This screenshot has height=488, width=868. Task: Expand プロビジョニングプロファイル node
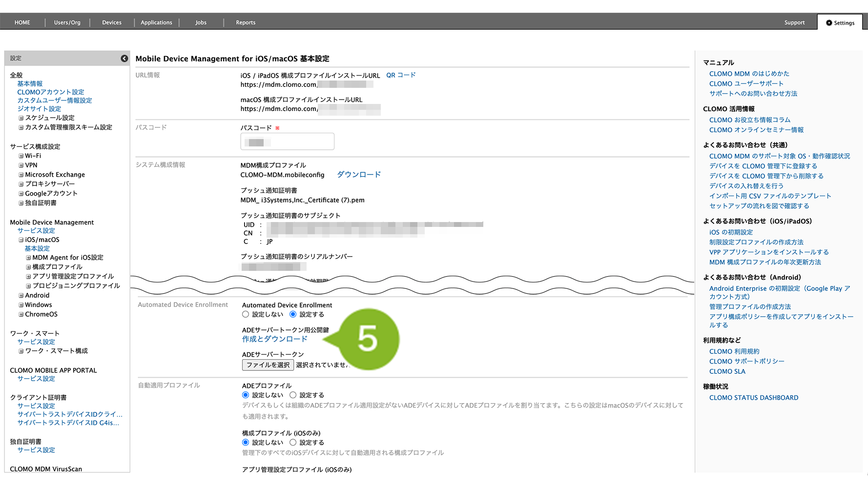click(x=28, y=286)
